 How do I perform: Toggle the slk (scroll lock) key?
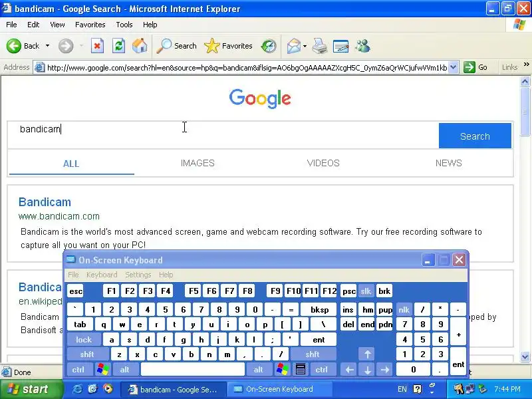tap(366, 291)
